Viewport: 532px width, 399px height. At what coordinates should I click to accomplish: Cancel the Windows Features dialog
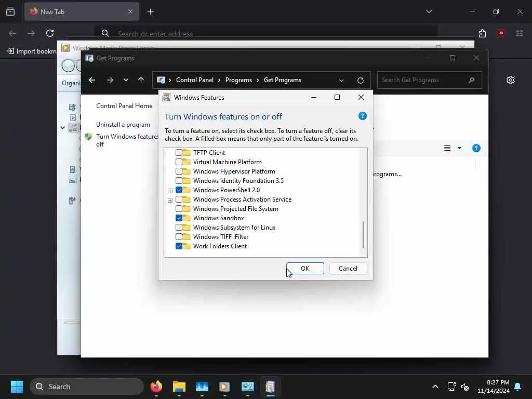(x=348, y=269)
